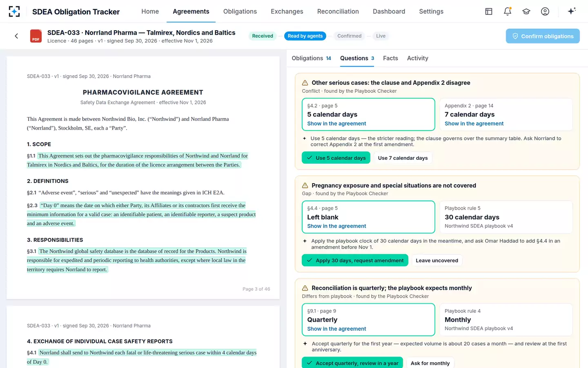Click the Live status step
Image resolution: width=588 pixels, height=368 pixels.
pyautogui.click(x=381, y=36)
